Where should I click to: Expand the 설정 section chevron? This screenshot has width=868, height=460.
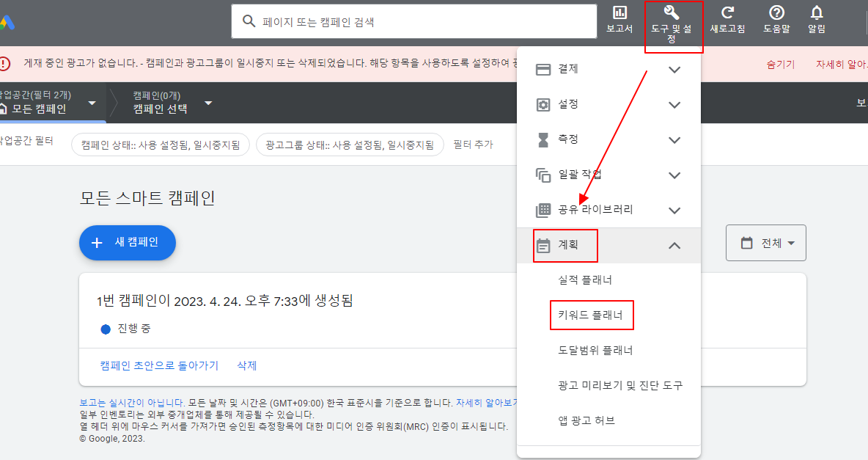coord(674,105)
